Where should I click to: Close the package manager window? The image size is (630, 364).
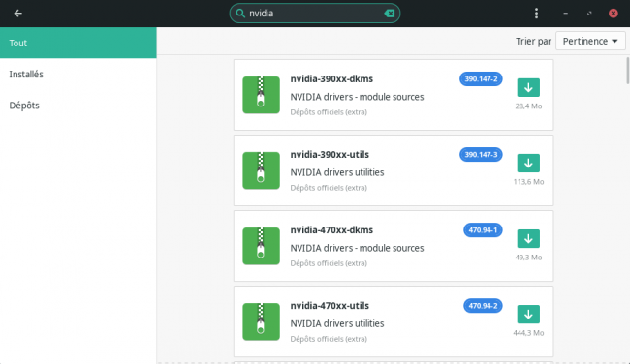point(614,14)
